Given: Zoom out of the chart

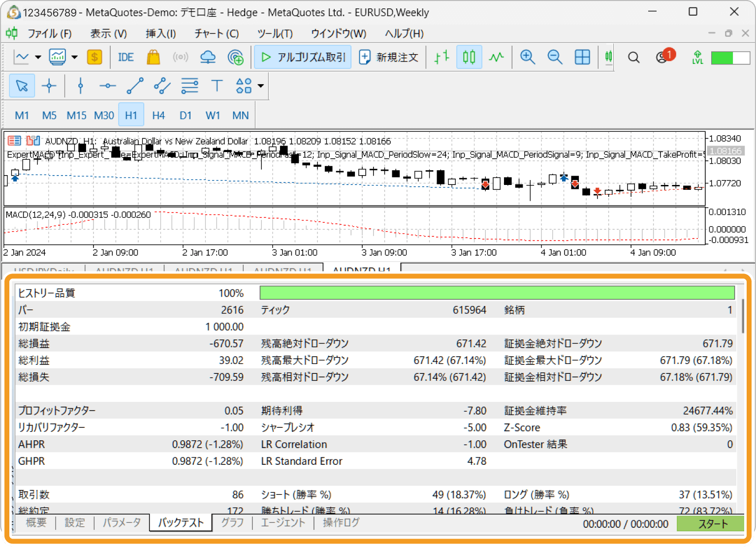Looking at the screenshot, I should click(555, 58).
